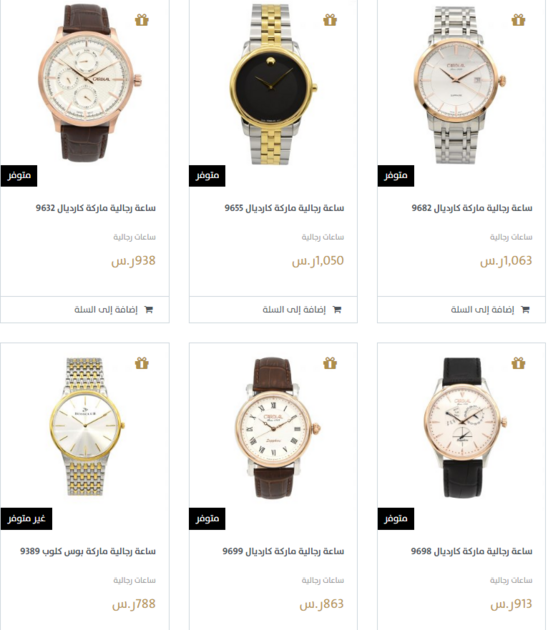The width and height of the screenshot is (548, 630).
Task: Open the product title for كارديال 9632
Action: [96, 208]
